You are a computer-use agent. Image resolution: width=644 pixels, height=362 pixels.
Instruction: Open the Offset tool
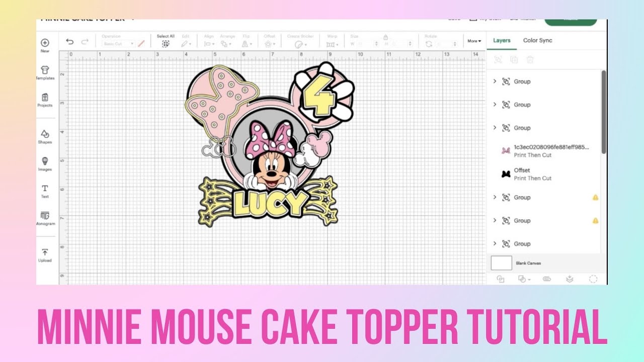point(270,41)
